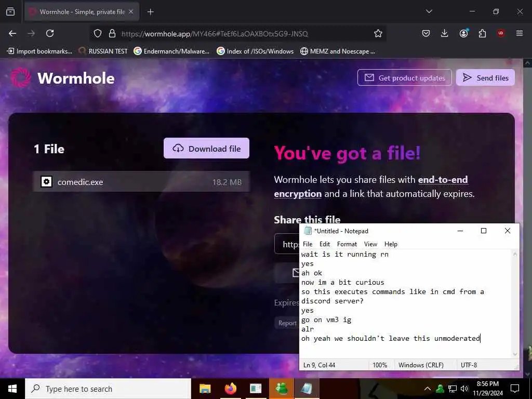532x399 pixels.
Task: Click the Notepad line 'go on vm3 ig'
Action: pos(326,320)
